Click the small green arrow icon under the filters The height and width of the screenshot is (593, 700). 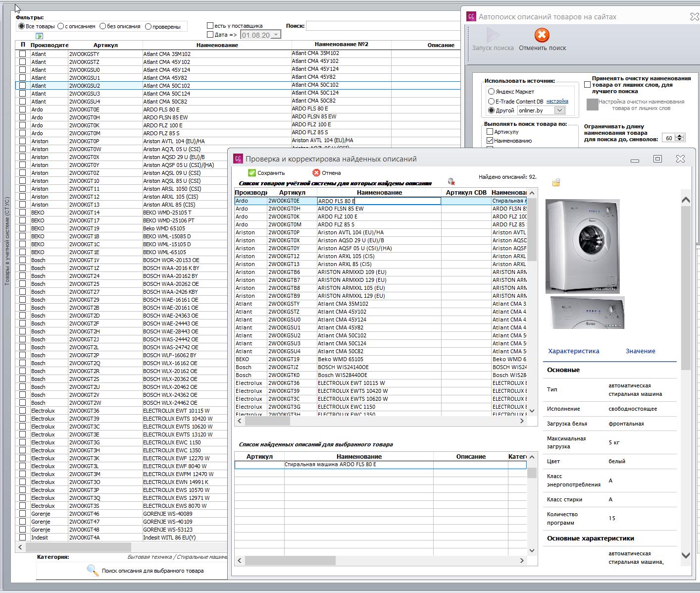(x=40, y=36)
